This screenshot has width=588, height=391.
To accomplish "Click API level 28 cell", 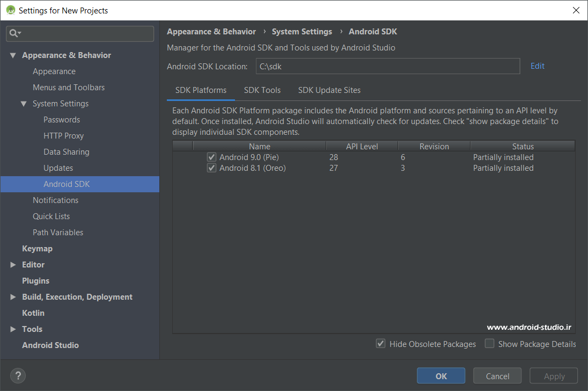I will (333, 157).
